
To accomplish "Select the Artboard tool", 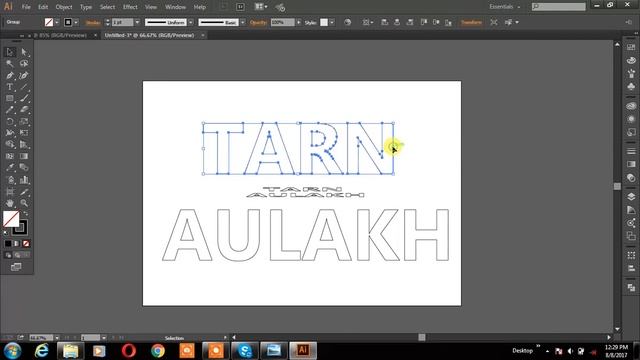I will (10, 191).
